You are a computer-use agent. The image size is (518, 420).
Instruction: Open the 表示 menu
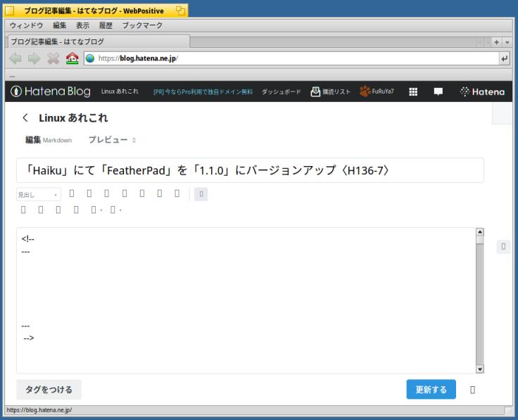point(82,25)
